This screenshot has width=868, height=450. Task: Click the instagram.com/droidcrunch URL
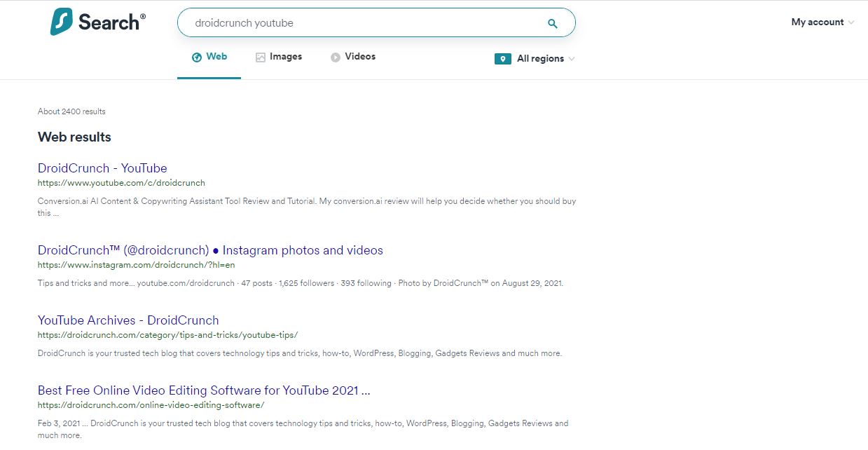136,265
